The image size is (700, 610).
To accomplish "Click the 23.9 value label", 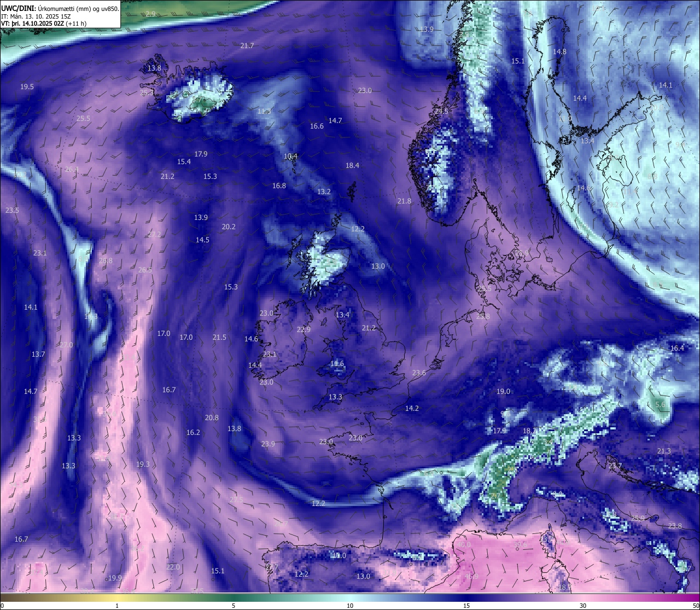I will click(268, 444).
